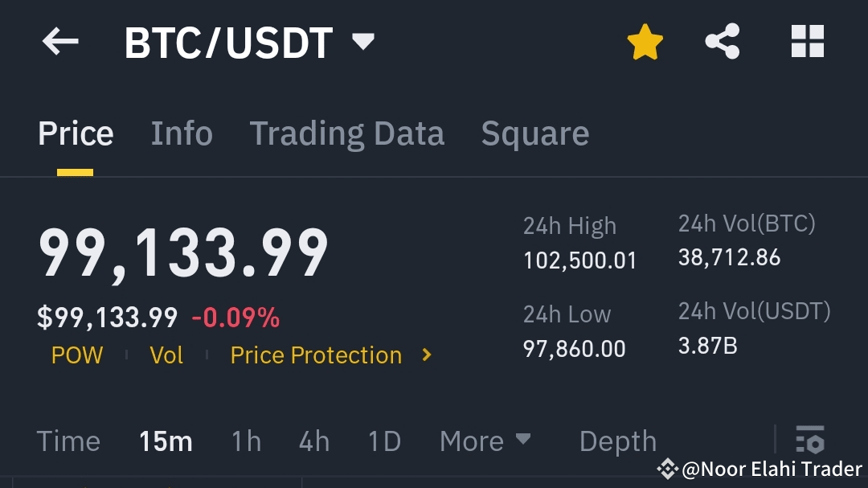Select the Square tab

[x=534, y=134]
